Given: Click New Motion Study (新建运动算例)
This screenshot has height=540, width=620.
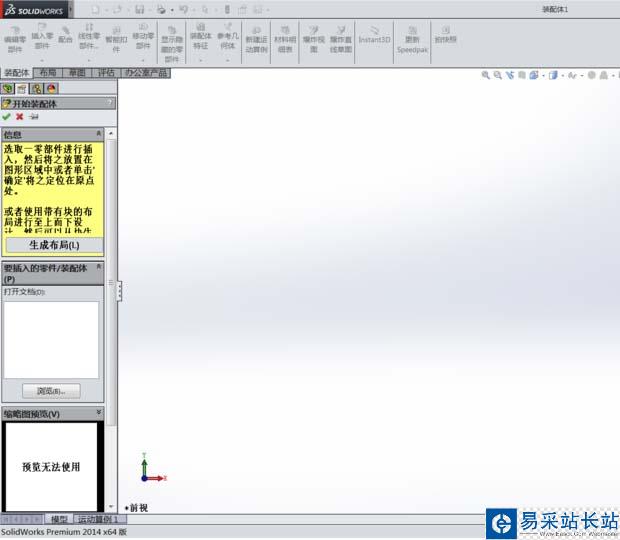Looking at the screenshot, I should (256, 40).
